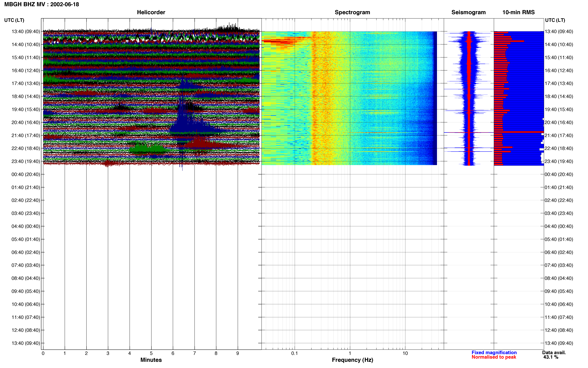Click the '9' minute tick label
The width and height of the screenshot is (588, 368).
[x=238, y=353]
